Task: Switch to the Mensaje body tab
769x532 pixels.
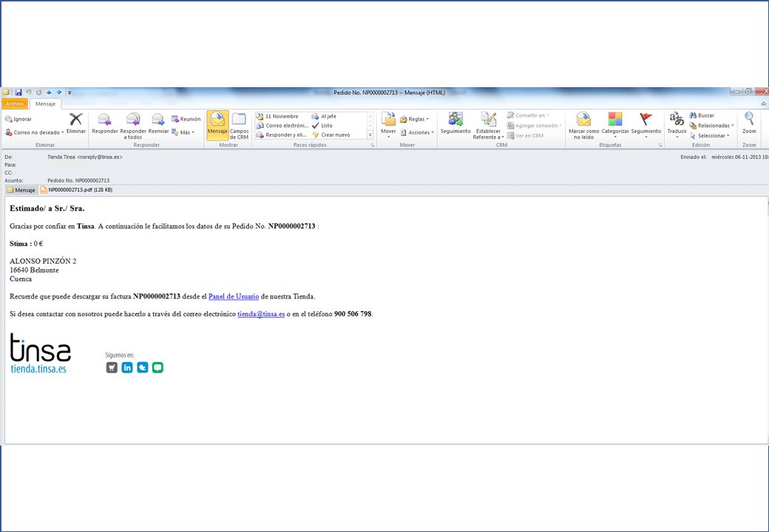Action: click(21, 190)
